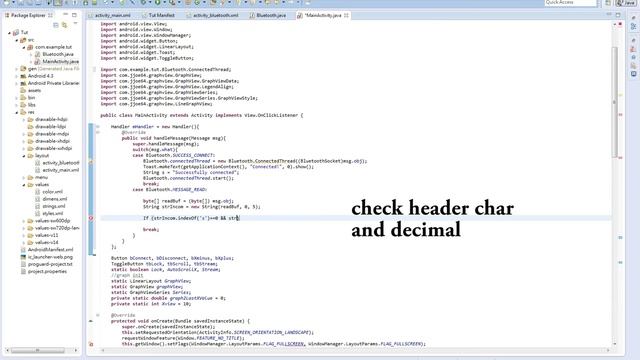Viewport: 640px width, 360px height.
Task: Toggle Link with Editor in Package Explorer
Action: click(x=64, y=25)
